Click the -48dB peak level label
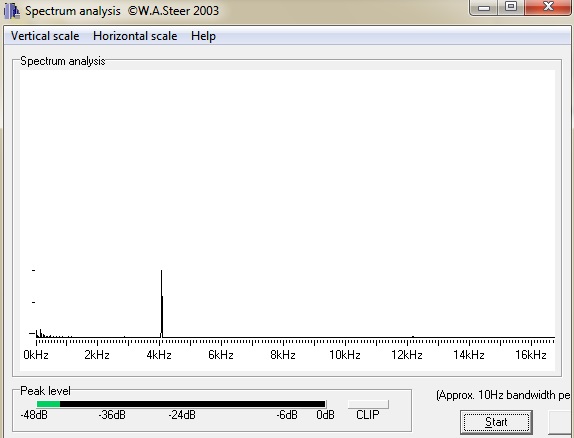574x438 pixels. [x=34, y=415]
